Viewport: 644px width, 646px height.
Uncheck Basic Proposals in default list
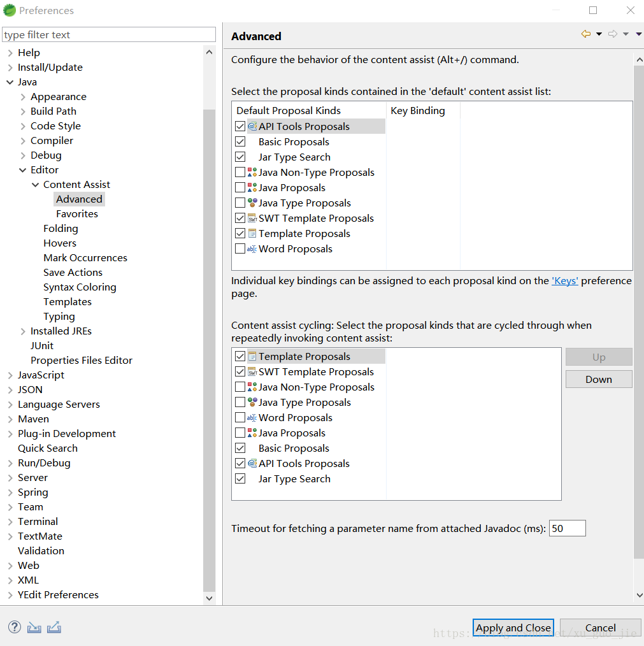(240, 141)
